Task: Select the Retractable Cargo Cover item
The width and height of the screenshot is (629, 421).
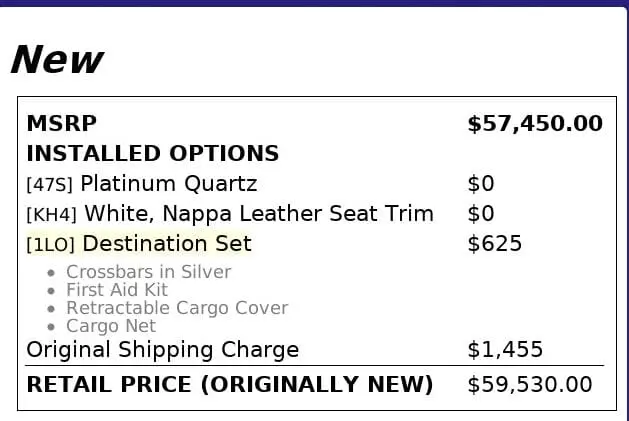Action: (177, 308)
